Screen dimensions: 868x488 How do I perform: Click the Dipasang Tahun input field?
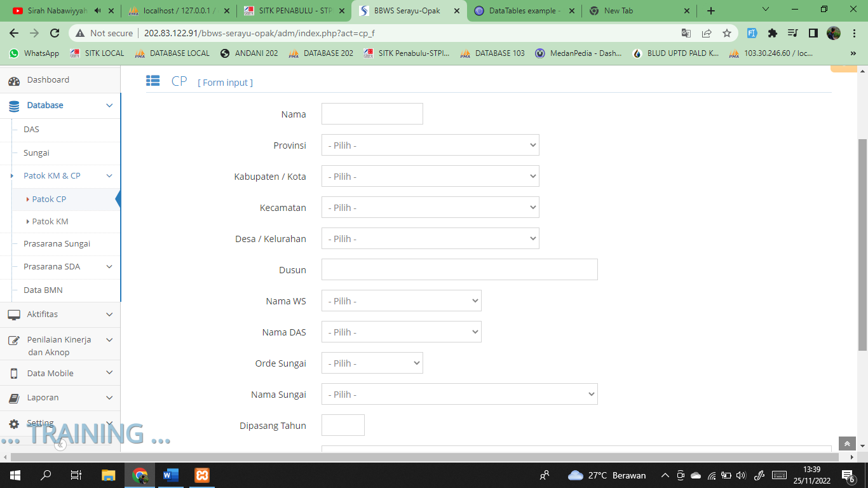[343, 425]
